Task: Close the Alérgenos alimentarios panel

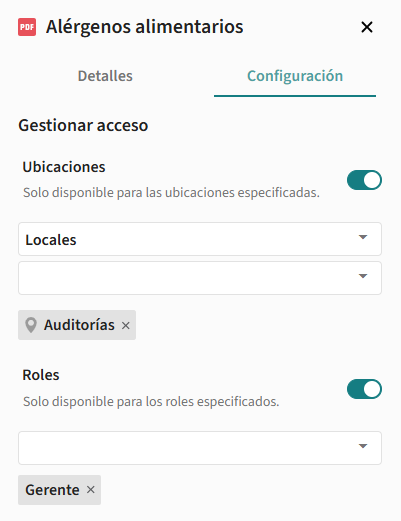Action: coord(367,27)
